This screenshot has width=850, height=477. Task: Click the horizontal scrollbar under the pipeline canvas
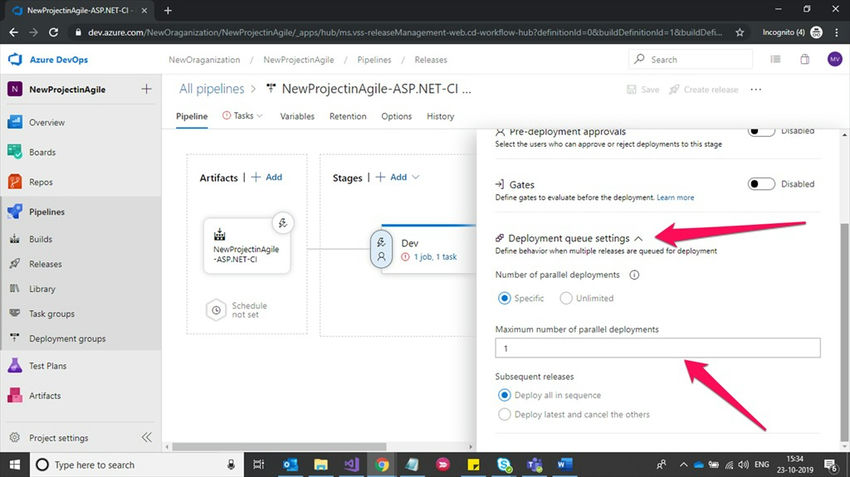(x=279, y=447)
